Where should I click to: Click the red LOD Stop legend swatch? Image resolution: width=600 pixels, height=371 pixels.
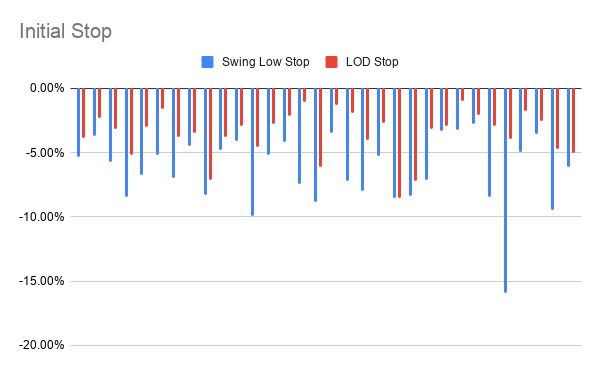point(331,62)
